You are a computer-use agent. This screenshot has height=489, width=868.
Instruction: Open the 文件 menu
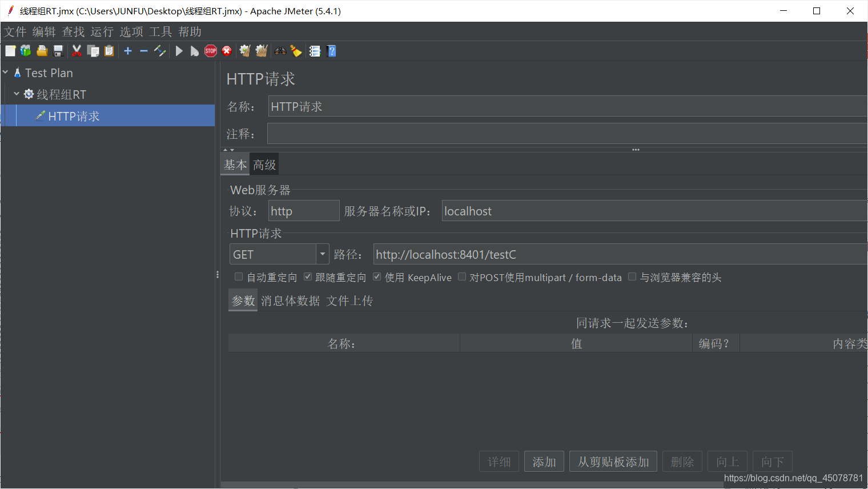click(x=15, y=31)
